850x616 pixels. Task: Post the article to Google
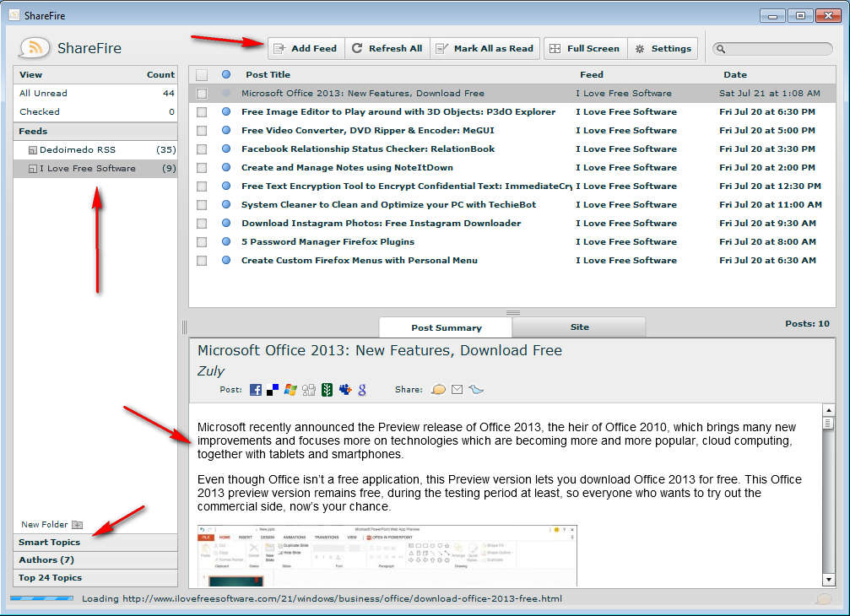[x=362, y=390]
